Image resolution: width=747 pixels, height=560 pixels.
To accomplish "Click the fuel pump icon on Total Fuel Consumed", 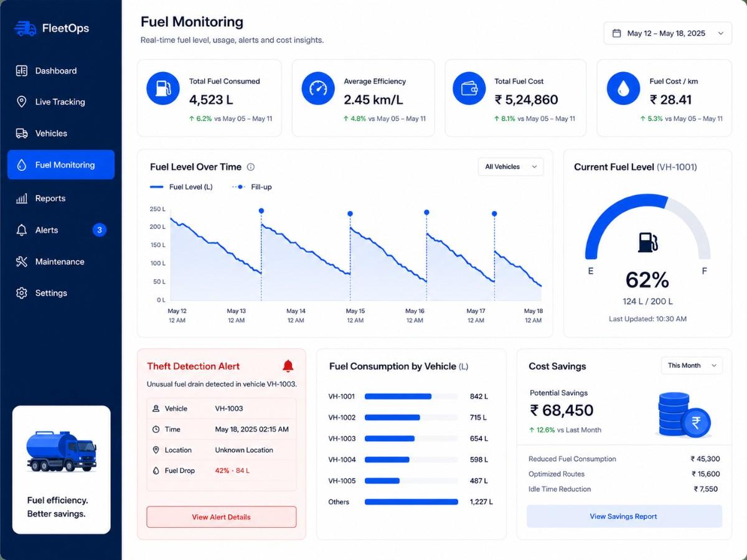I will click(x=162, y=88).
